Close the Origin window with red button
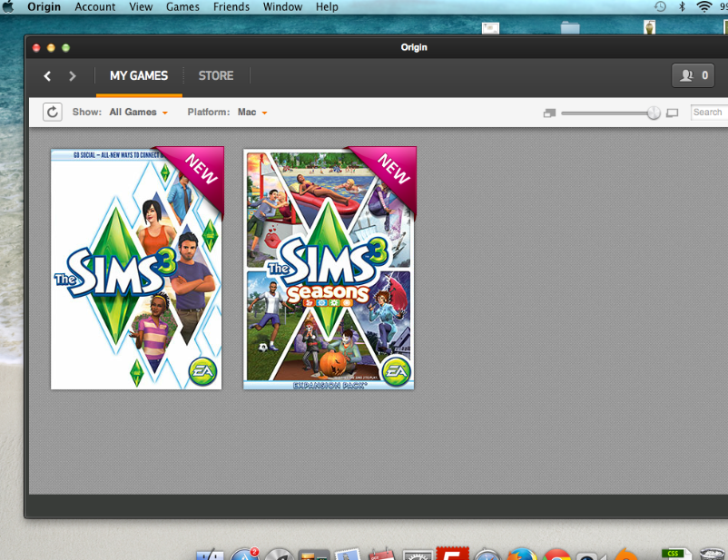 point(36,48)
